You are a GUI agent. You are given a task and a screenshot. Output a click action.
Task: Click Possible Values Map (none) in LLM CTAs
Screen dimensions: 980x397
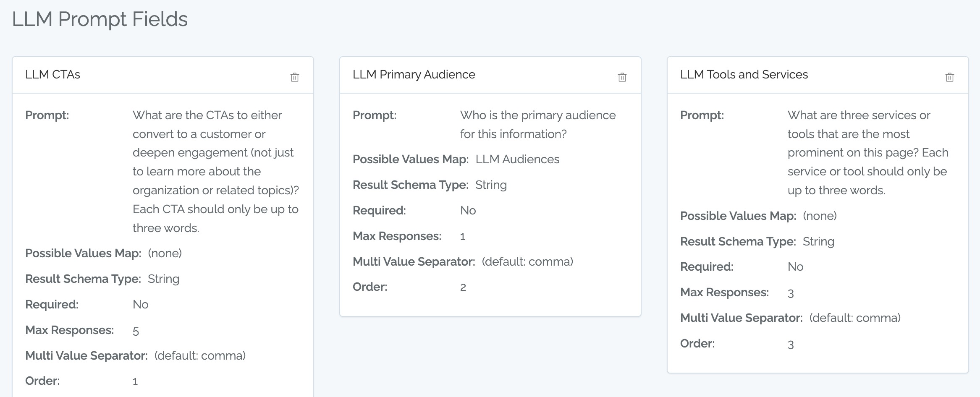point(165,253)
